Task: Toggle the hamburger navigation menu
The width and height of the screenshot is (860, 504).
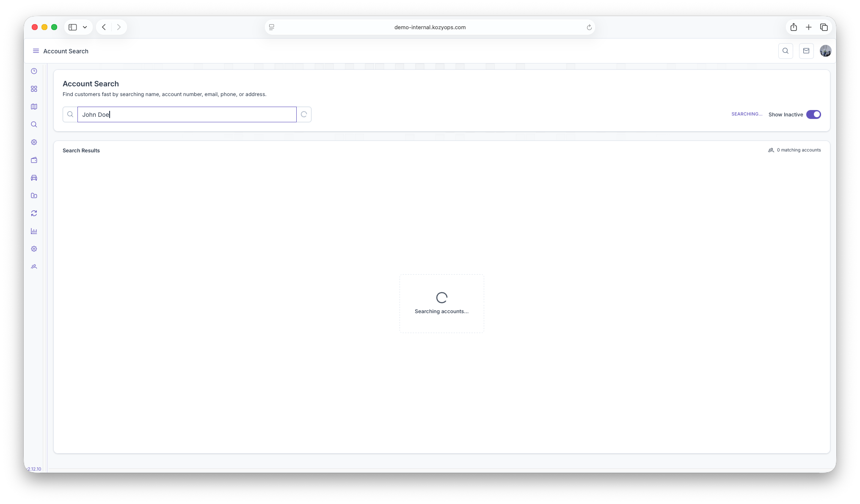Action: [x=36, y=51]
